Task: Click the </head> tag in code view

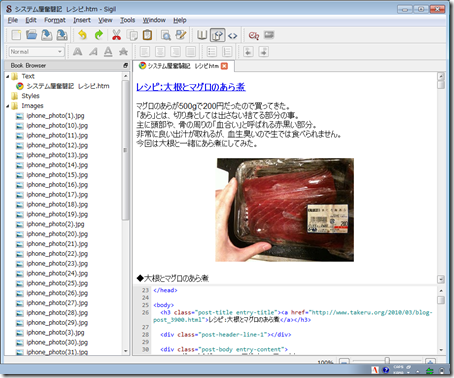Action: pos(165,290)
